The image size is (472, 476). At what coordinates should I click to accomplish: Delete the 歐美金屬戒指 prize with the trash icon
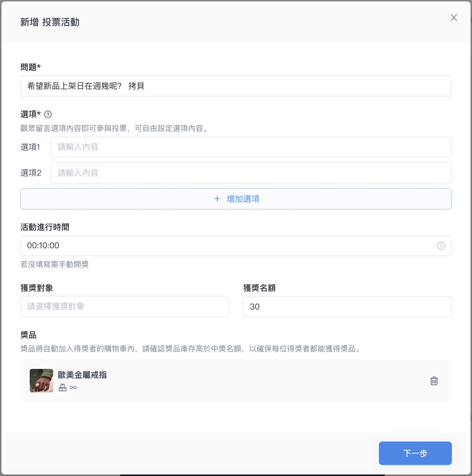[434, 381]
